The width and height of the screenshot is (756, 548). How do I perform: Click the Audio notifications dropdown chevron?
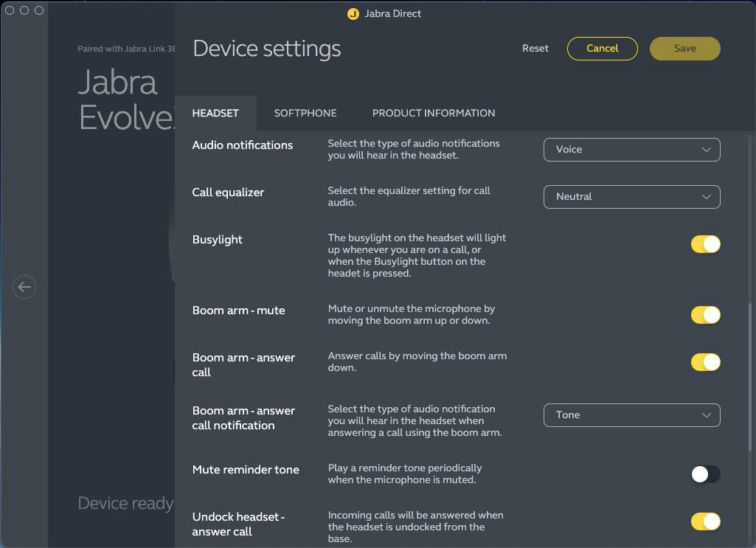tap(706, 150)
